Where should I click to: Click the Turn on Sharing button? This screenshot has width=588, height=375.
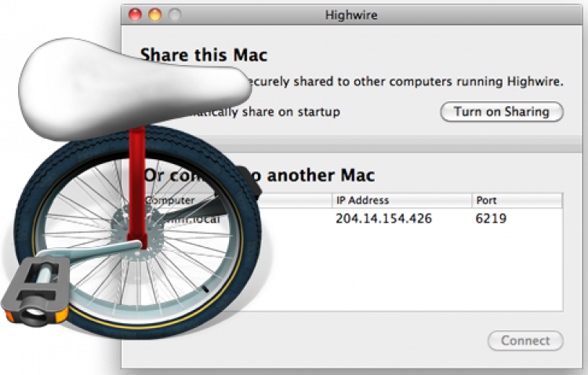[x=502, y=111]
